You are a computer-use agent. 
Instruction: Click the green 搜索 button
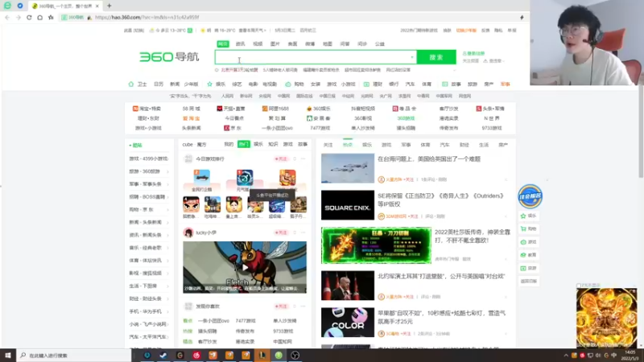pyautogui.click(x=436, y=57)
